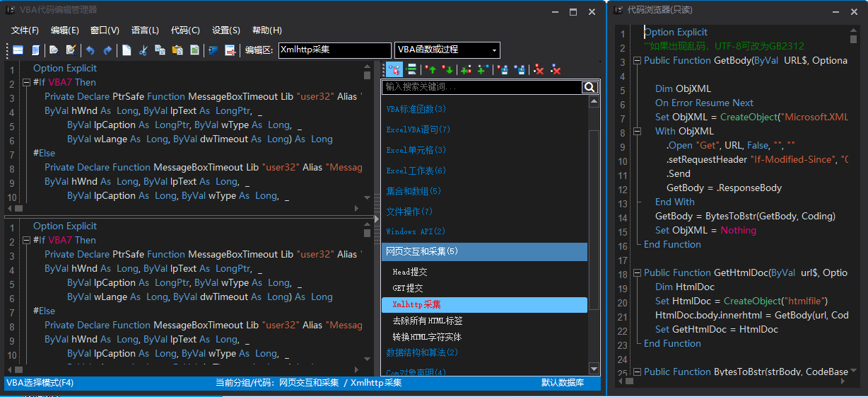Viewport: 868px width, 397px height.
Task: Click the find magnifier toolbar icon
Action: (54, 50)
